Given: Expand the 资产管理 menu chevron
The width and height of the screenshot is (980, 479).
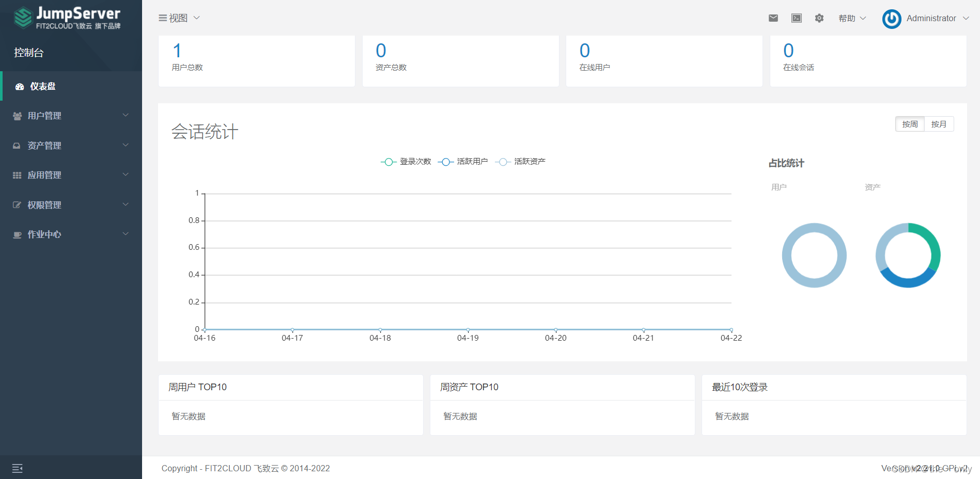Looking at the screenshot, I should [x=126, y=145].
